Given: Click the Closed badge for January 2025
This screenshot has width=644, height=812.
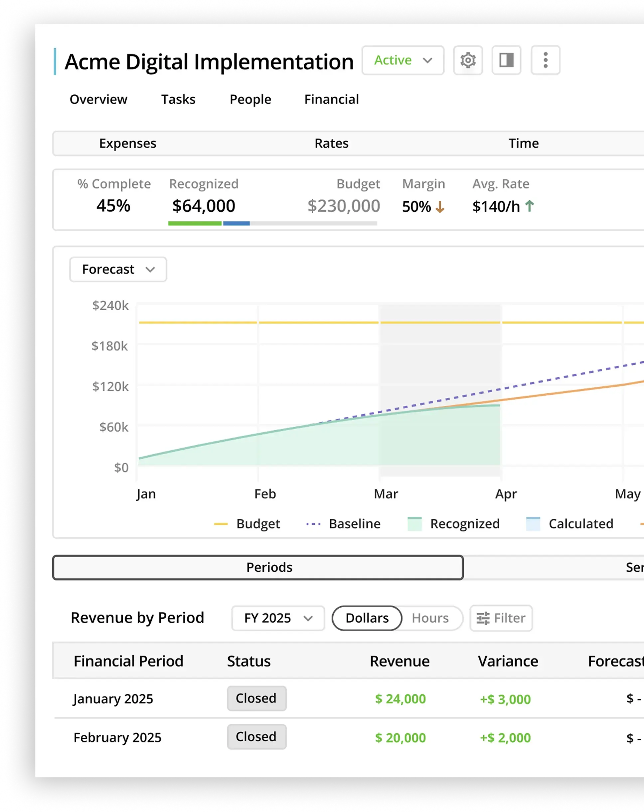Looking at the screenshot, I should 256,699.
